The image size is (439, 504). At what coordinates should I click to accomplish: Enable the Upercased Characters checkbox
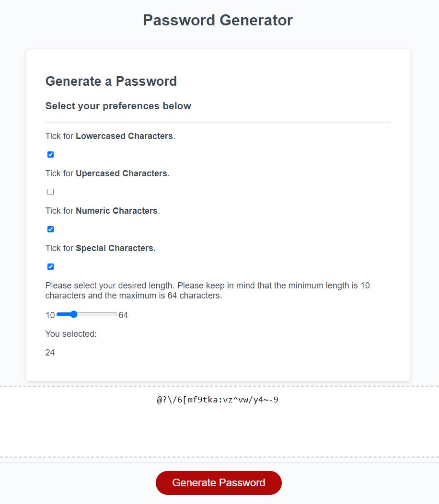coord(50,192)
